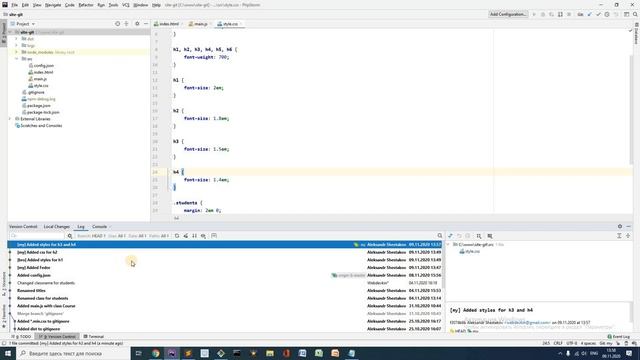Open the Console tab in Version Control

pyautogui.click(x=99, y=227)
